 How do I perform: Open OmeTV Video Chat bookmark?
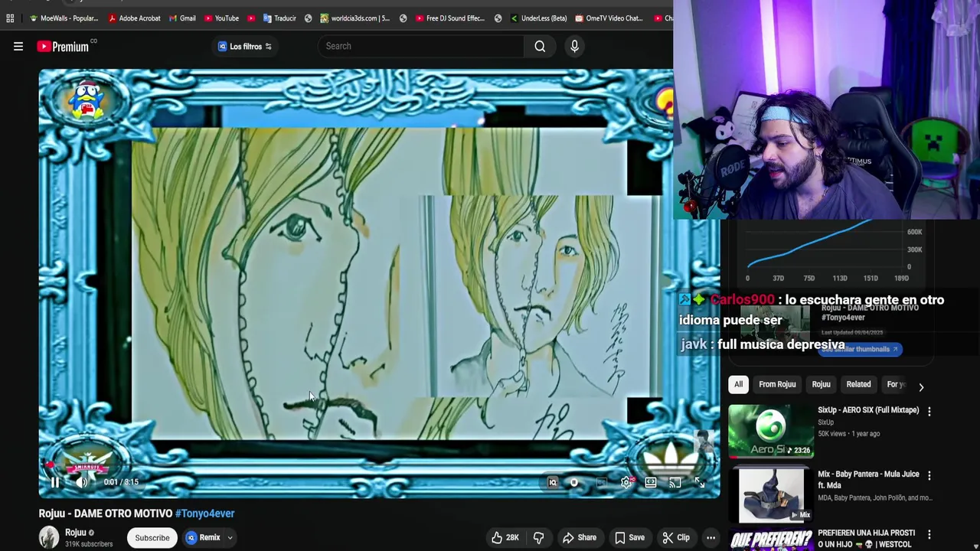click(x=609, y=18)
